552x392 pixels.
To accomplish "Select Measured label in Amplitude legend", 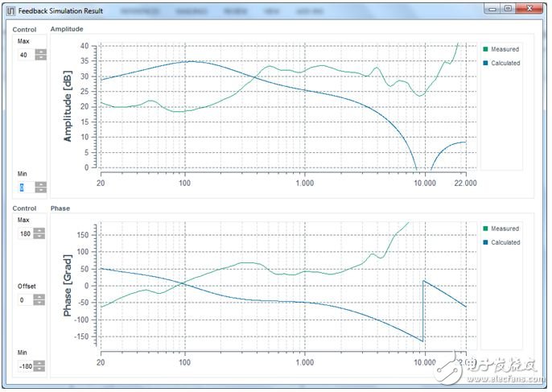I will 505,49.
